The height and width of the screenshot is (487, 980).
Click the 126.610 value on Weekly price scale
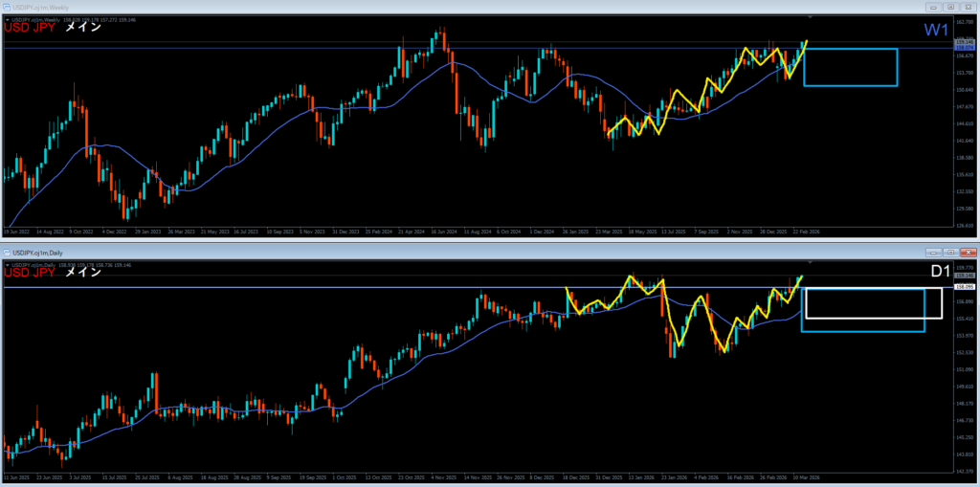(x=967, y=226)
